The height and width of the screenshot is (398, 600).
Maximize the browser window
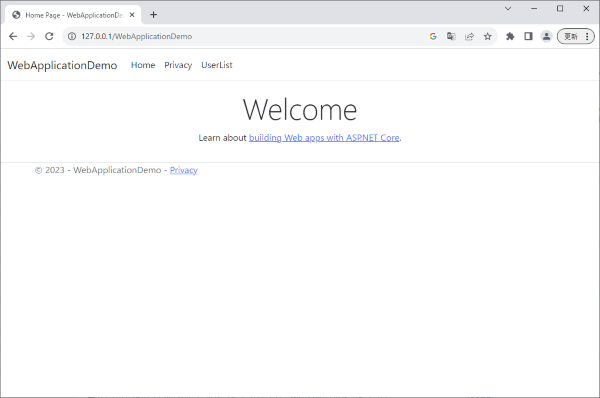tap(560, 8)
